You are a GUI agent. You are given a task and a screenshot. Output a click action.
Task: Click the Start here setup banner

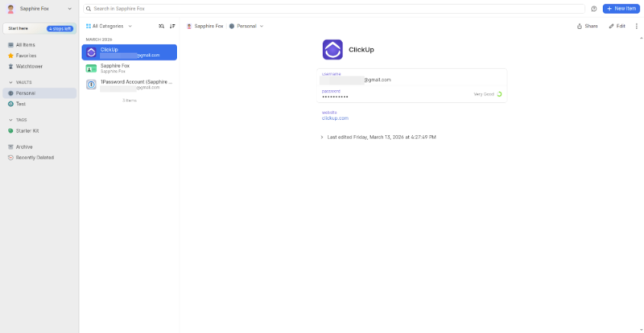click(x=39, y=28)
